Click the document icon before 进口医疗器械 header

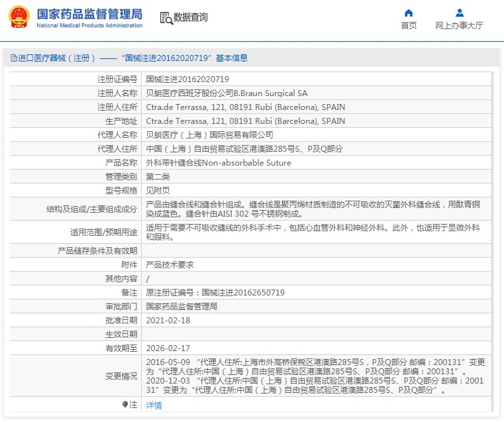coord(13,58)
